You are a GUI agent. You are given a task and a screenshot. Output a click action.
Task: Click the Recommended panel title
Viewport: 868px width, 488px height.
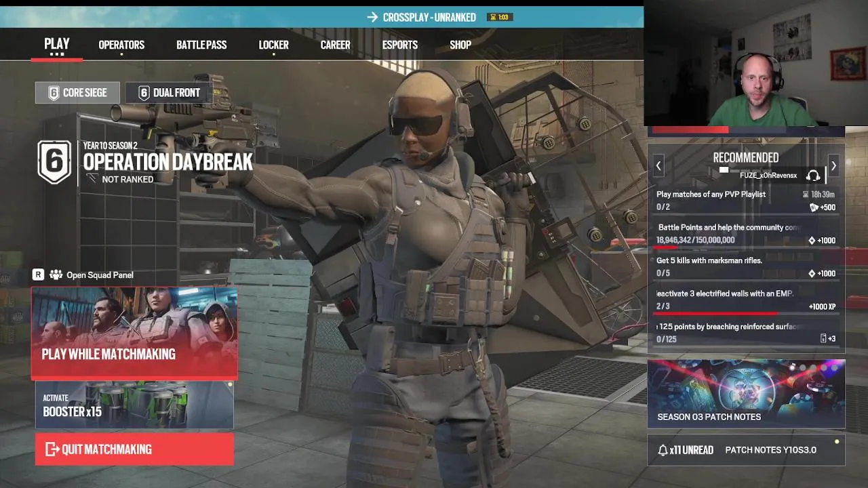[746, 157]
